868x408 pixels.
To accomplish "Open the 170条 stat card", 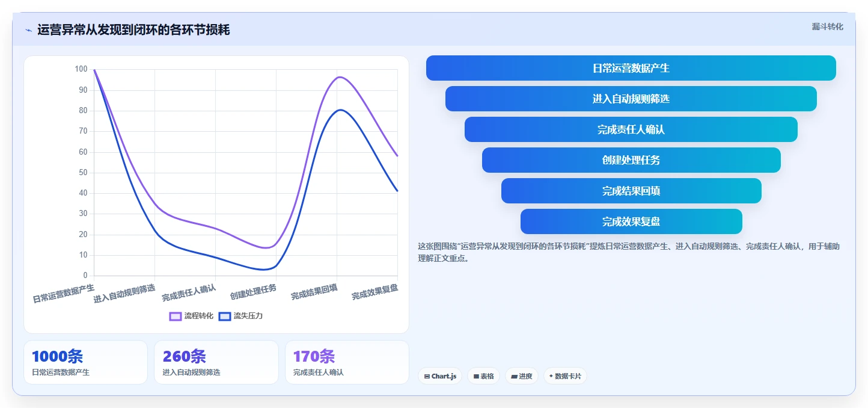I will [x=347, y=362].
